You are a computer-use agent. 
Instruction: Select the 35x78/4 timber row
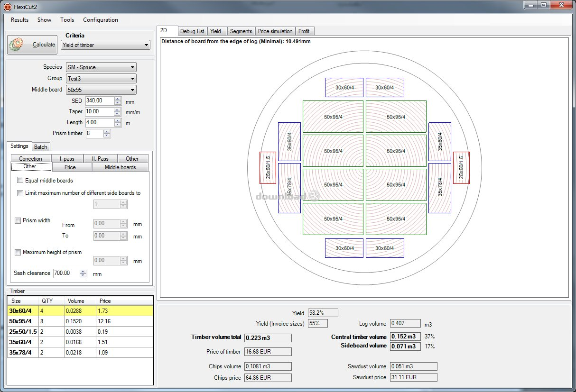pyautogui.click(x=80, y=353)
